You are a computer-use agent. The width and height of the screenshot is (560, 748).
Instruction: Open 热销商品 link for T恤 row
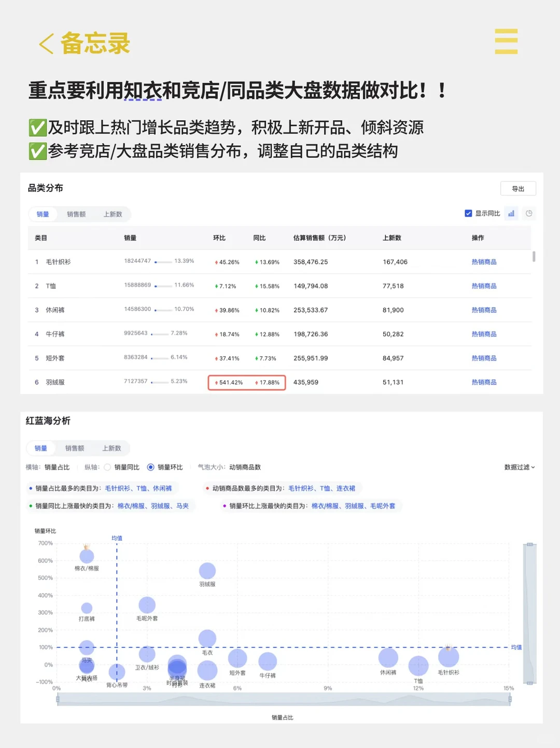pyautogui.click(x=484, y=286)
